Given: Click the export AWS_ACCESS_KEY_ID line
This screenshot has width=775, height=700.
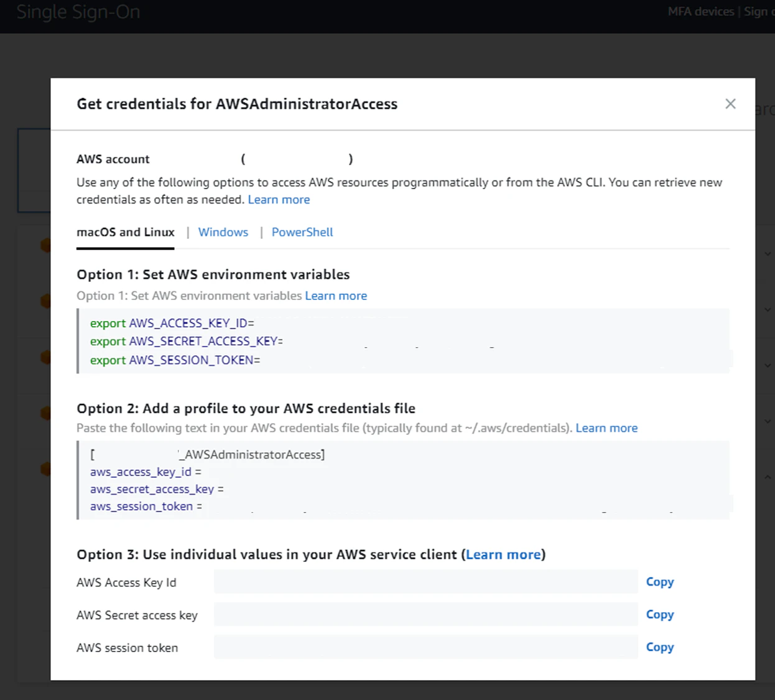Looking at the screenshot, I should click(x=172, y=323).
